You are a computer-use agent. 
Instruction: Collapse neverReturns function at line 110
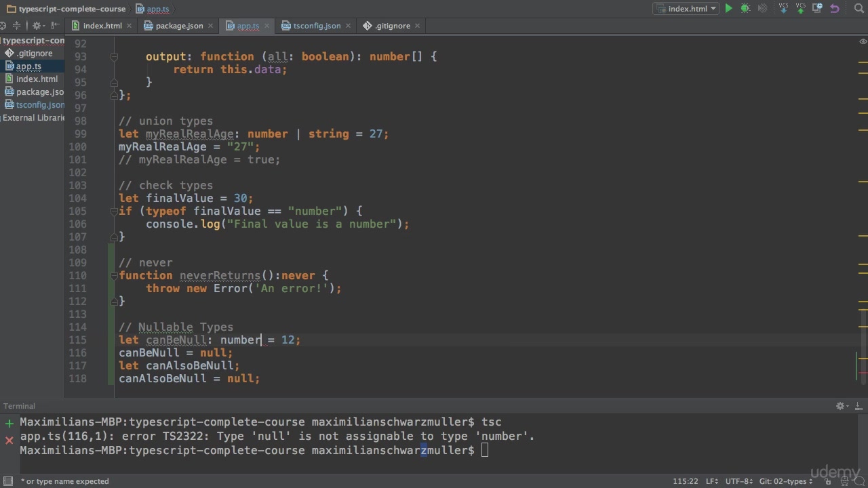(x=114, y=276)
